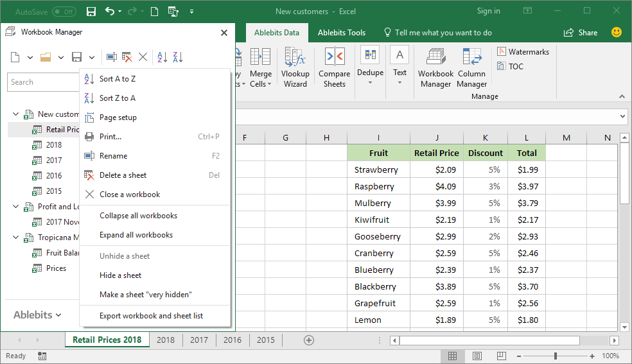This screenshot has height=364, width=632.
Task: Collapse the Tropicana workbook node
Action: 15,238
